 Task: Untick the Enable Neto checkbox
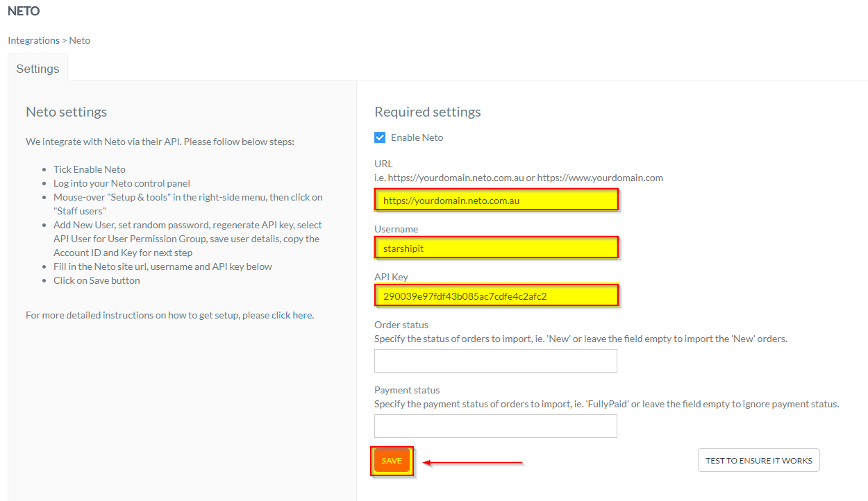tap(380, 137)
